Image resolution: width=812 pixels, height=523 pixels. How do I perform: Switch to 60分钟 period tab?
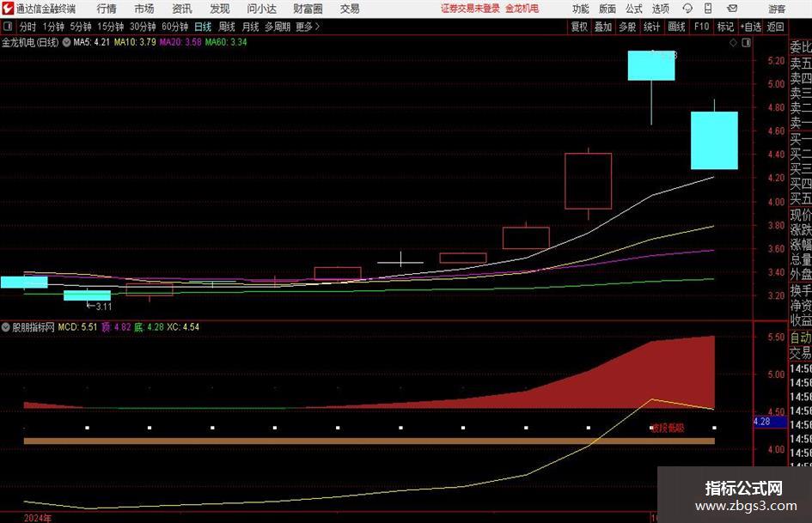coord(175,27)
